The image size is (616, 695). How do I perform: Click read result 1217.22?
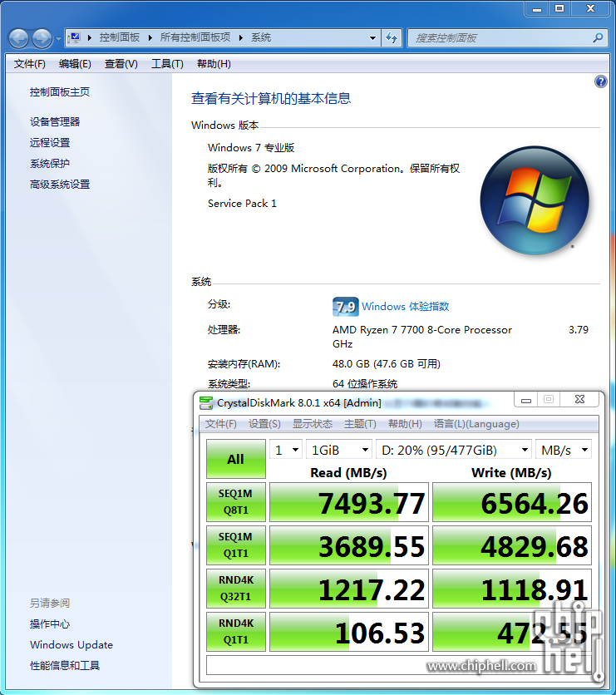click(x=349, y=589)
